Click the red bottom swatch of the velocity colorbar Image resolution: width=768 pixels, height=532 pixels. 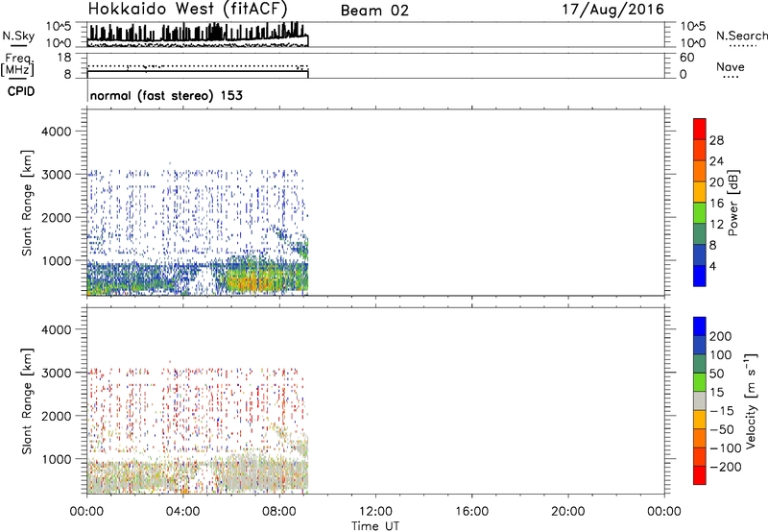coord(700,475)
